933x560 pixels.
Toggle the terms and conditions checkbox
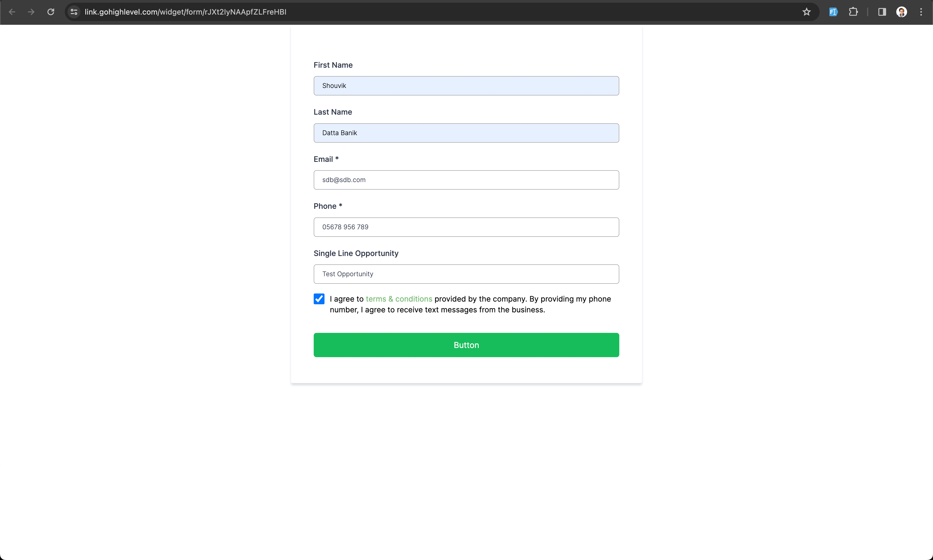[x=319, y=299]
